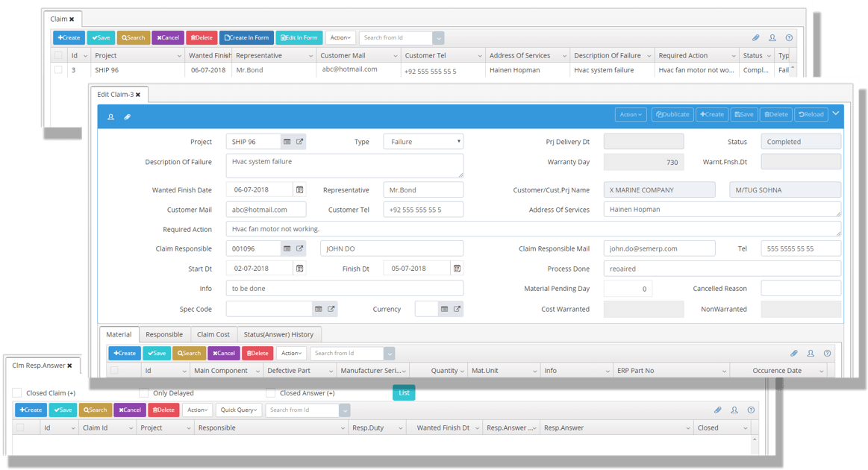Click the lookup icon beside Claim Responsible field
This screenshot has width=868, height=470.
pyautogui.click(x=287, y=248)
